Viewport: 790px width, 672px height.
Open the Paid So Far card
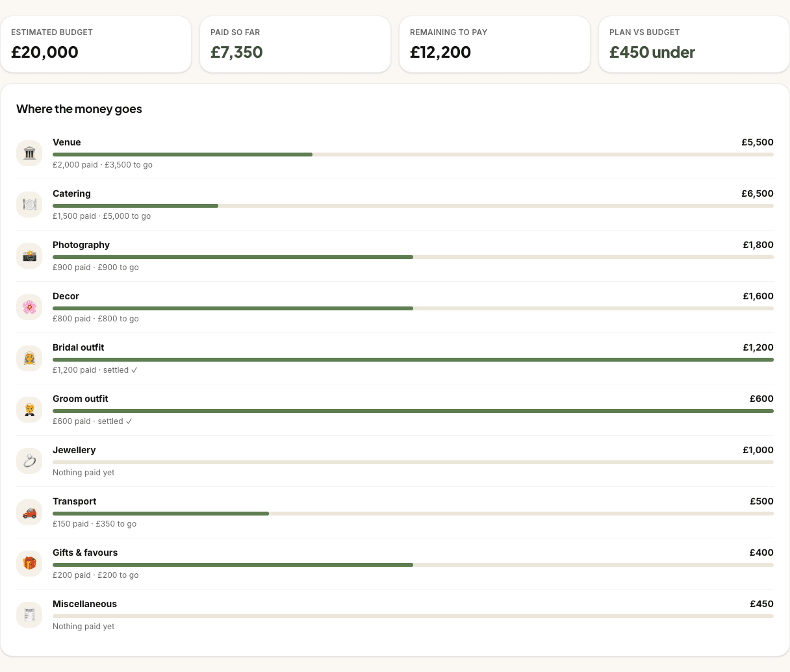tap(295, 44)
